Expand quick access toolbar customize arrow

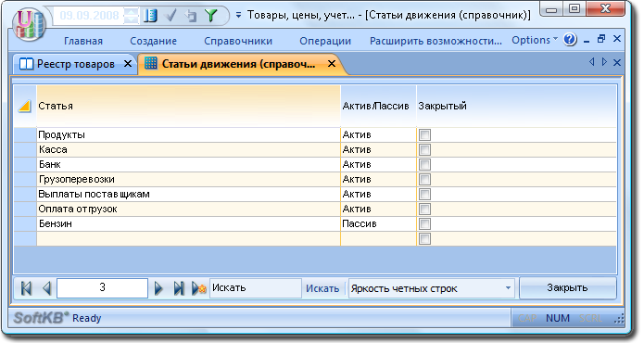[239, 15]
